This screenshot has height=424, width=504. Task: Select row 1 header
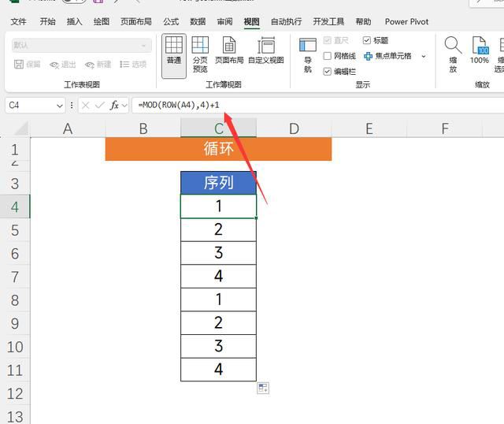[15, 150]
